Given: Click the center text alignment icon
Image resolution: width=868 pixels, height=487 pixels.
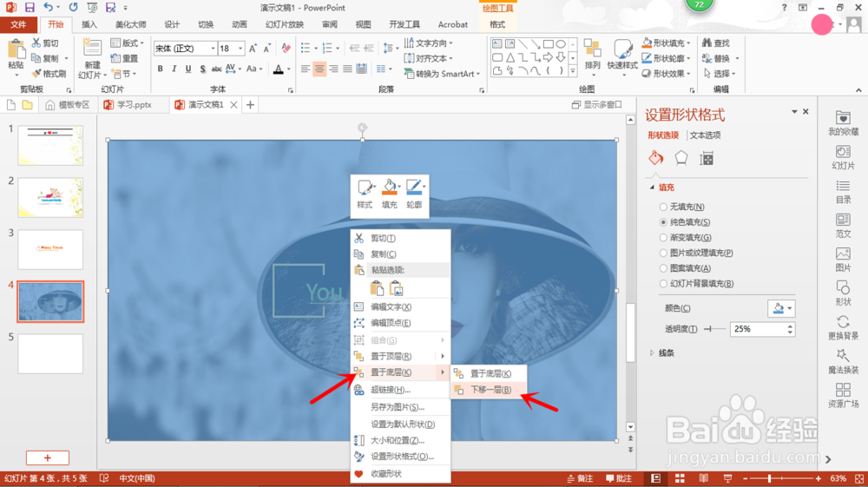Looking at the screenshot, I should (x=319, y=69).
